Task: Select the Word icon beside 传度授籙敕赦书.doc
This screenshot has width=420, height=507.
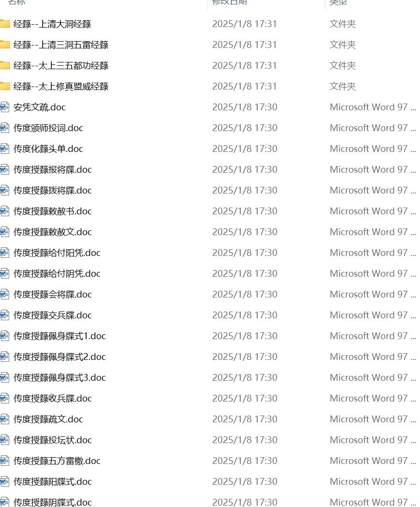Action: pyautogui.click(x=5, y=211)
